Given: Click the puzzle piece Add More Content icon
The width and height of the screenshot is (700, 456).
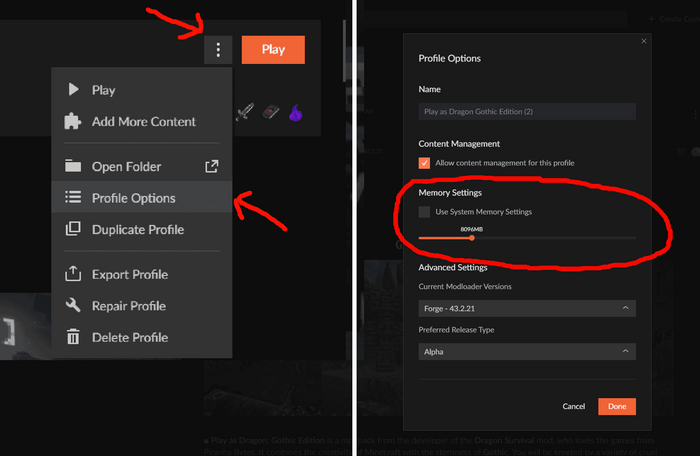Looking at the screenshot, I should (x=73, y=122).
